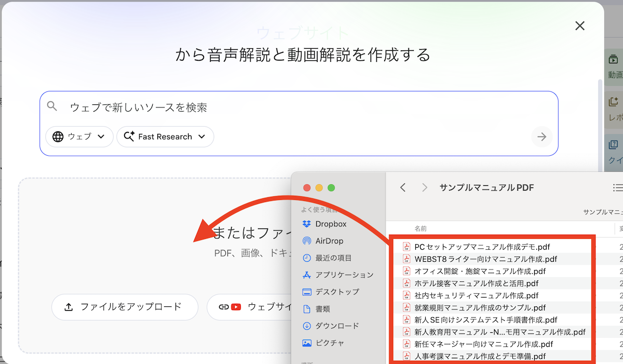Open 最近の項目 in Finder sidebar
The image size is (623, 364).
tap(333, 258)
